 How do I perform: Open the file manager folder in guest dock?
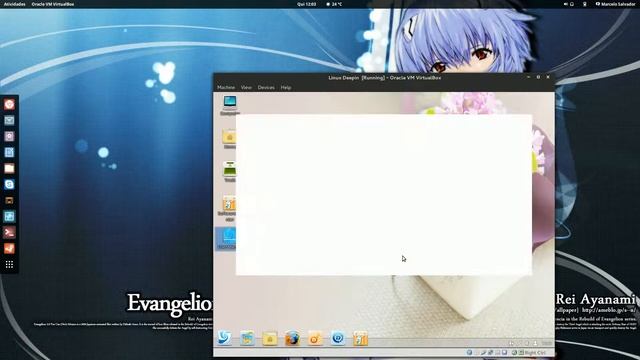270,338
